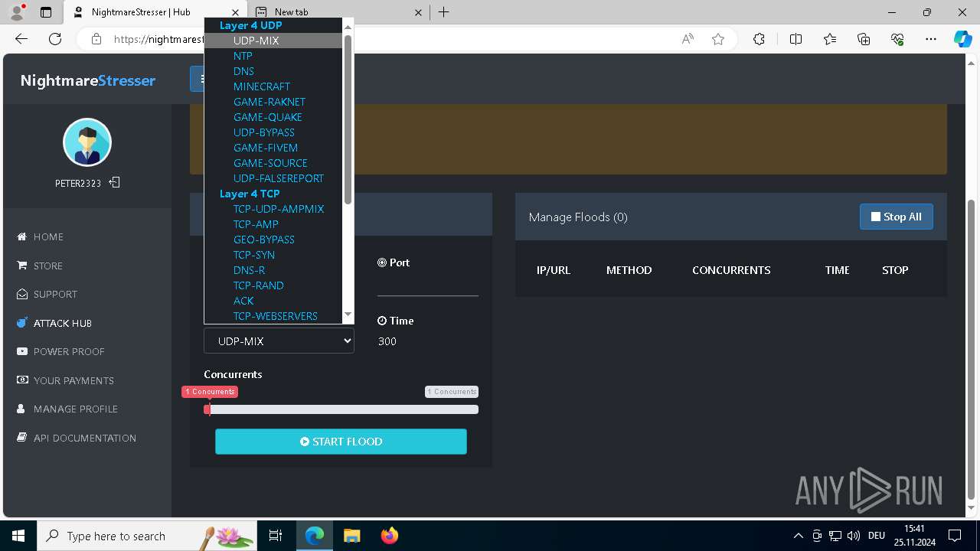Open the Windows Start menu
Viewport: 980px width, 551px height.
pos(18,536)
